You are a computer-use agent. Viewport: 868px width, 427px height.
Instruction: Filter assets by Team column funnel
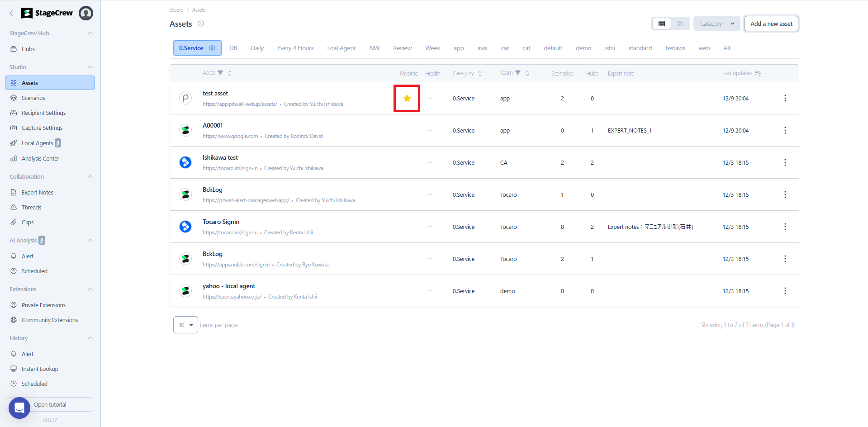pos(518,73)
